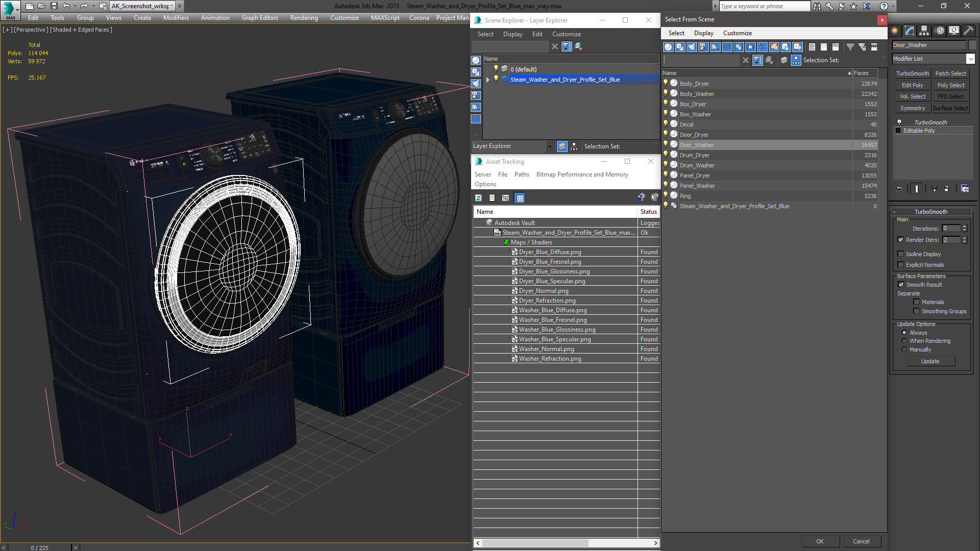The height and width of the screenshot is (551, 980).
Task: Open the Hierarchy command panel tab
Action: [924, 31]
